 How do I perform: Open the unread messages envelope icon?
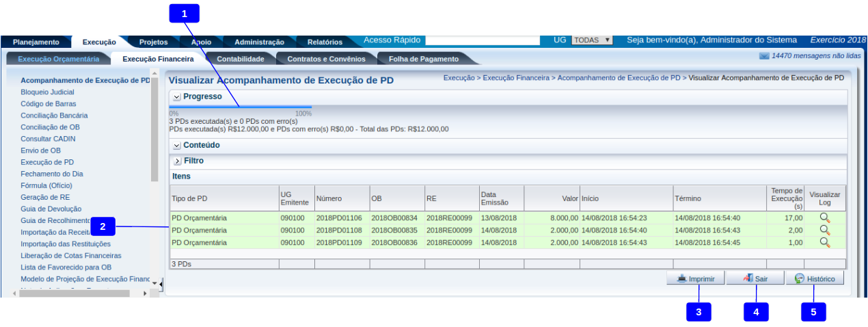(x=764, y=55)
